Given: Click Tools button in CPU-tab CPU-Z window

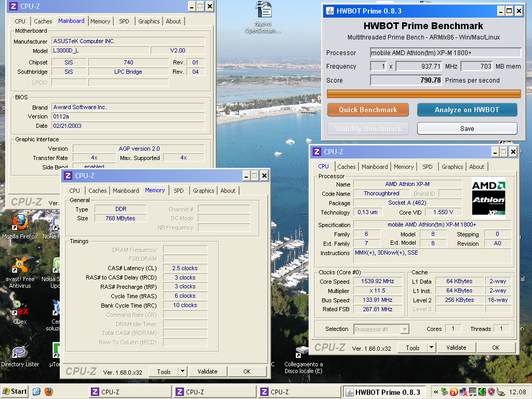Looking at the screenshot, I should click(413, 348).
